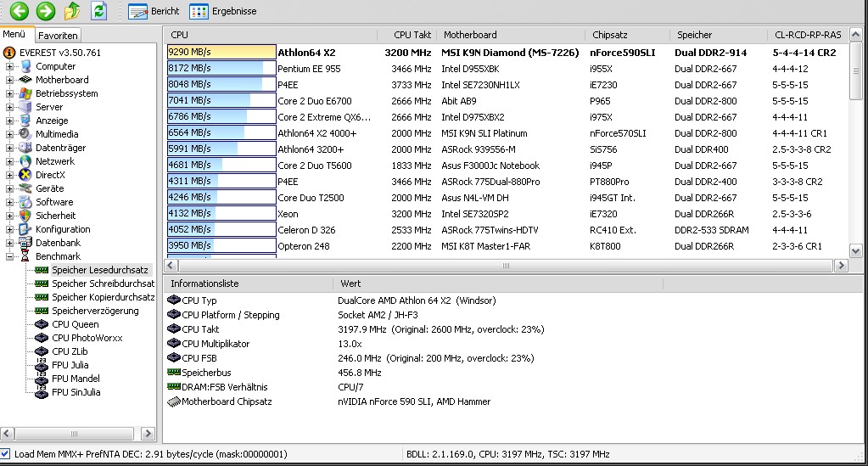Click menu tree scrollbar left arrow
Image resolution: width=868 pixels, height=466 pixels.
[x=7, y=433]
